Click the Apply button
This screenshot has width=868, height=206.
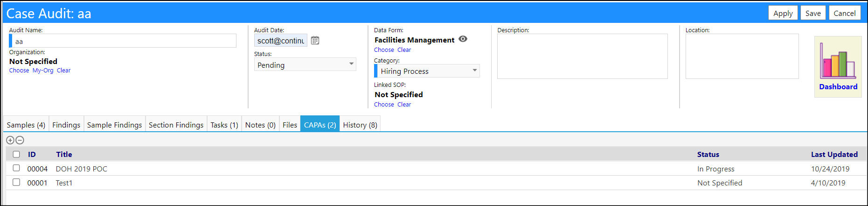click(783, 13)
